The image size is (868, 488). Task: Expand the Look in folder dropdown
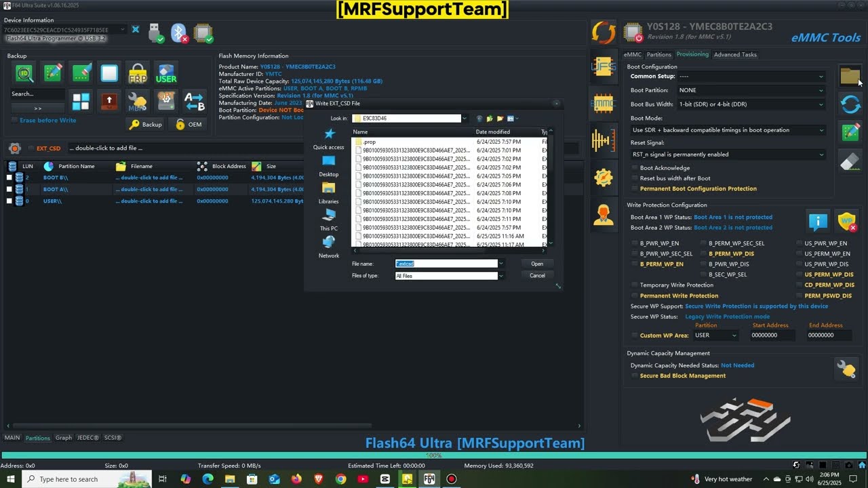pyautogui.click(x=465, y=119)
